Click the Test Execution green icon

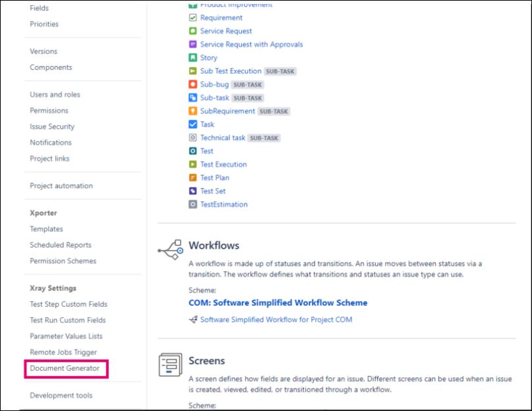[x=192, y=164]
